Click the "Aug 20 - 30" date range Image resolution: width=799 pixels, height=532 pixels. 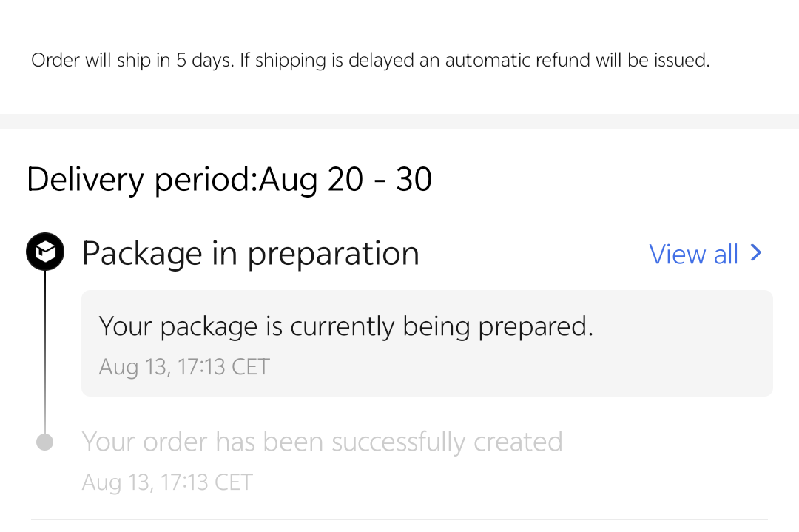point(345,180)
